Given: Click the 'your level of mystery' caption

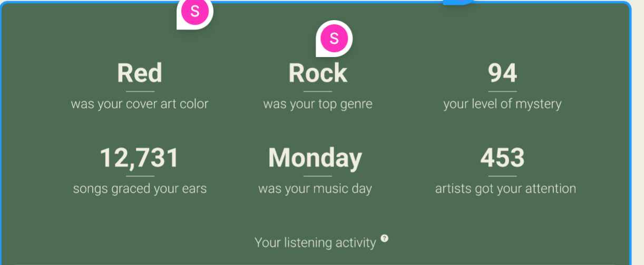Looking at the screenshot, I should [x=502, y=104].
